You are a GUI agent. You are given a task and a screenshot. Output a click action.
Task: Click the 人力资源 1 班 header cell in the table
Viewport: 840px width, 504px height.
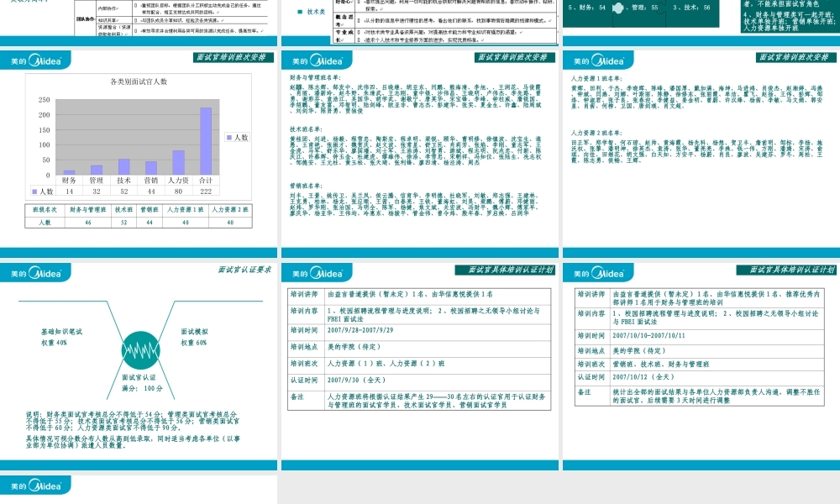pyautogui.click(x=186, y=210)
